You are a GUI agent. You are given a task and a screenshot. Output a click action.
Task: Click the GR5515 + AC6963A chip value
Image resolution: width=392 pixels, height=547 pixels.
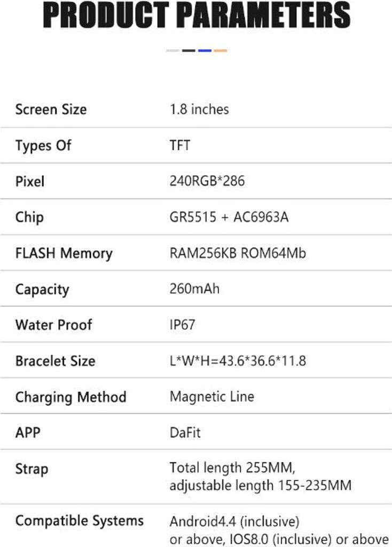coord(229,217)
